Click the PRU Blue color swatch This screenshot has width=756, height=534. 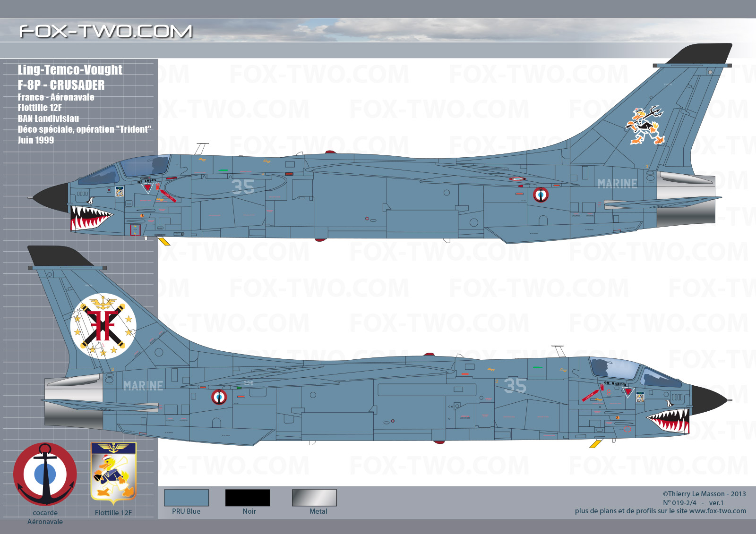click(186, 498)
